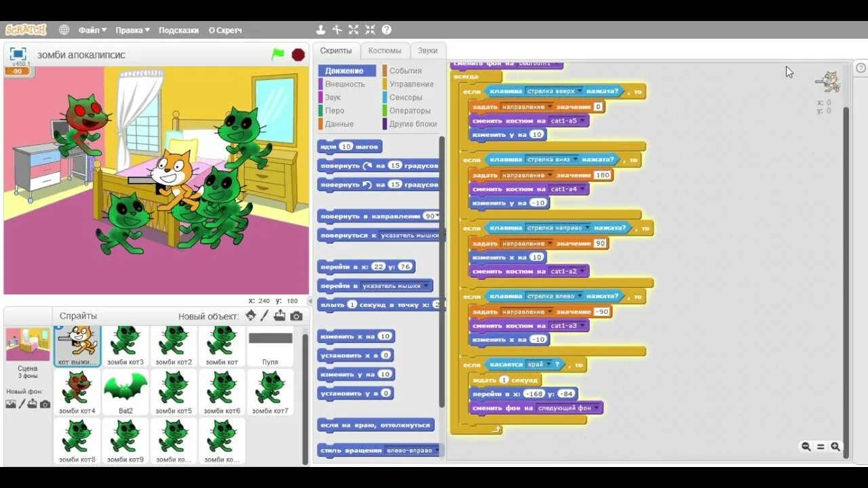Zoom in on the scripts area

(835, 447)
